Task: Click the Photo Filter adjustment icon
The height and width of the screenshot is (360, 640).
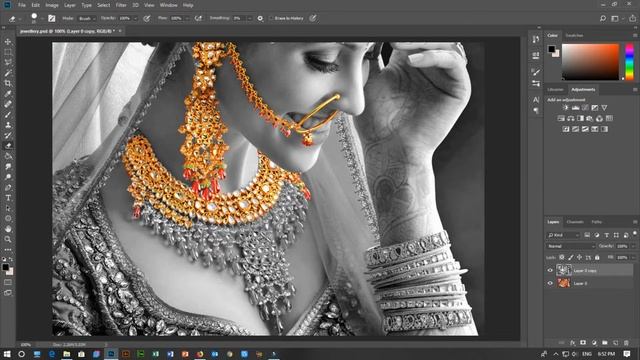Action: 590,118
